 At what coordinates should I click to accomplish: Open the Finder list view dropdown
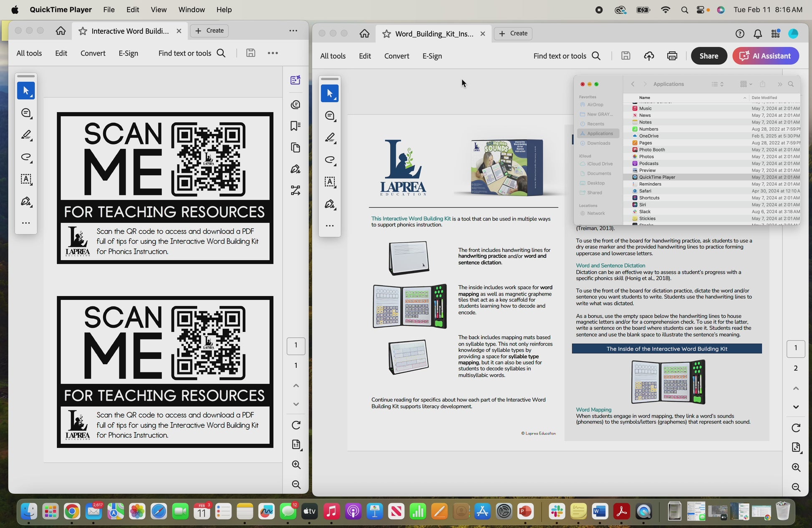[x=717, y=84]
